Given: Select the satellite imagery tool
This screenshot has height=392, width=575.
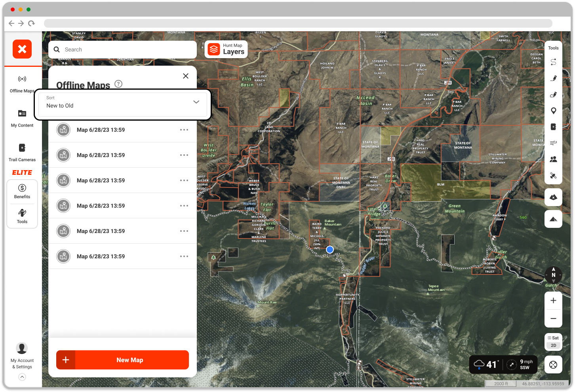Looking at the screenshot, I should click(553, 175).
